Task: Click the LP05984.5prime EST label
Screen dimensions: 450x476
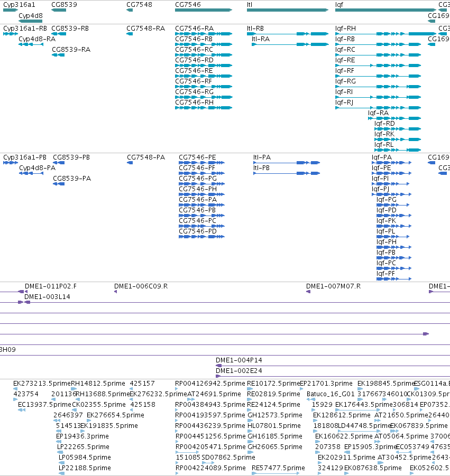Action: point(85,458)
